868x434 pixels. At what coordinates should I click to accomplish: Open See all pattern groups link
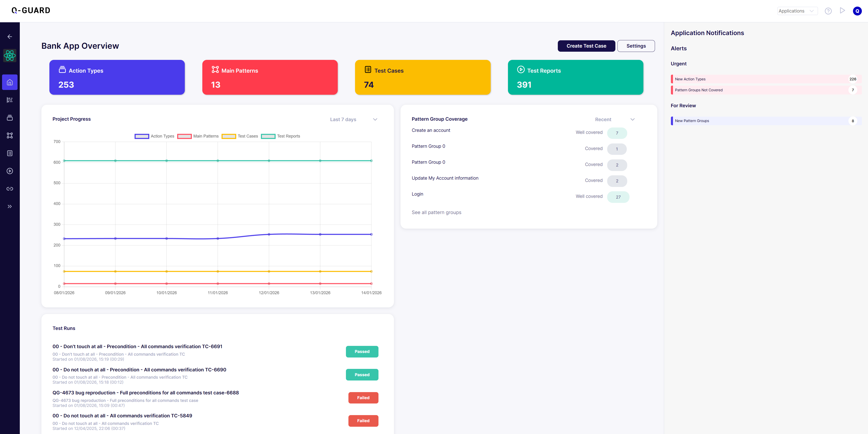pos(436,212)
